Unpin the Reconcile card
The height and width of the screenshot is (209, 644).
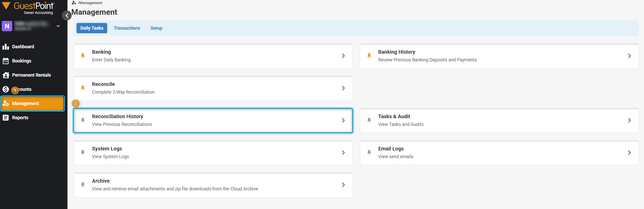pyautogui.click(x=83, y=88)
